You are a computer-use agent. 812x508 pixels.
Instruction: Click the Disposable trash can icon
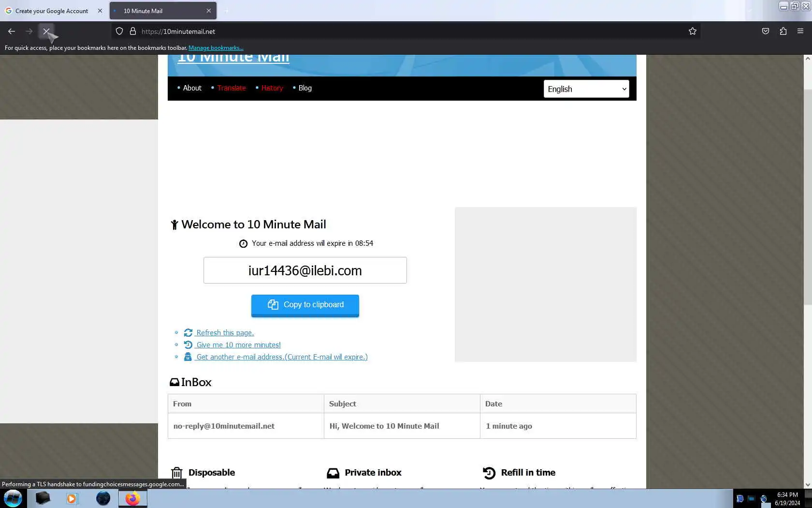point(177,473)
